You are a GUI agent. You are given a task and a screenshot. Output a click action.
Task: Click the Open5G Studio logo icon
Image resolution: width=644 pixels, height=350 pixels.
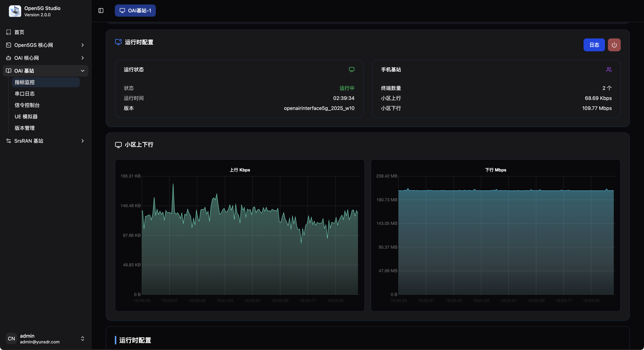tap(15, 11)
